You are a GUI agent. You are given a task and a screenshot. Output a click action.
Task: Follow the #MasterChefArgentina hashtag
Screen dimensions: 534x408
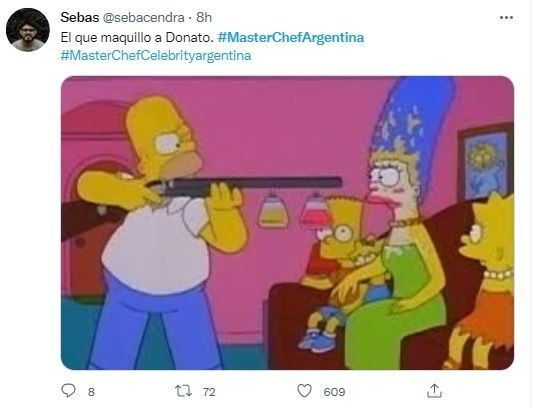[x=291, y=37]
